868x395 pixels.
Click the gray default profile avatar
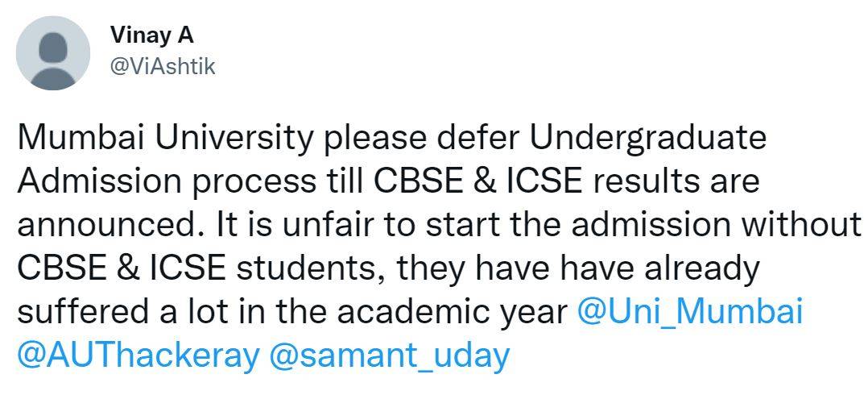click(52, 52)
